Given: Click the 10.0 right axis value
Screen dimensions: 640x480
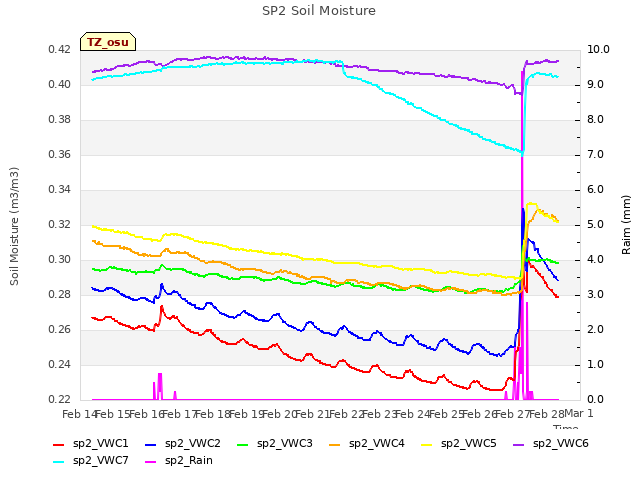Looking at the screenshot, I should point(598,50).
